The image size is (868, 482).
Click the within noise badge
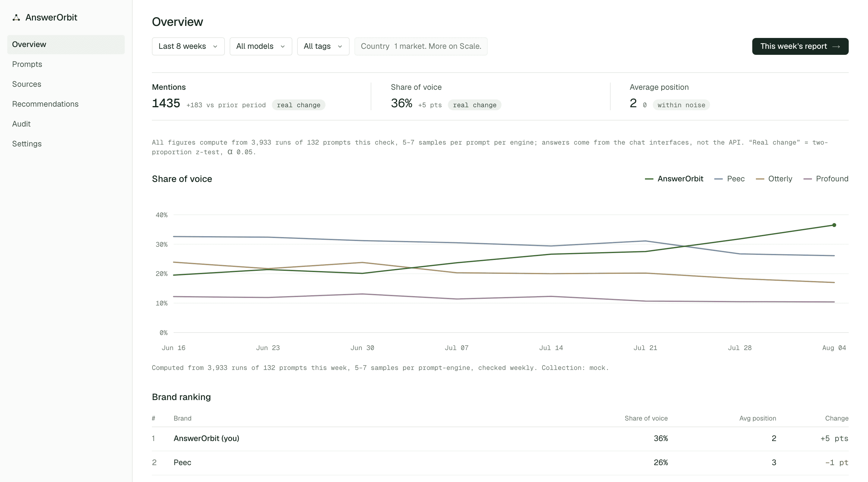coord(681,105)
